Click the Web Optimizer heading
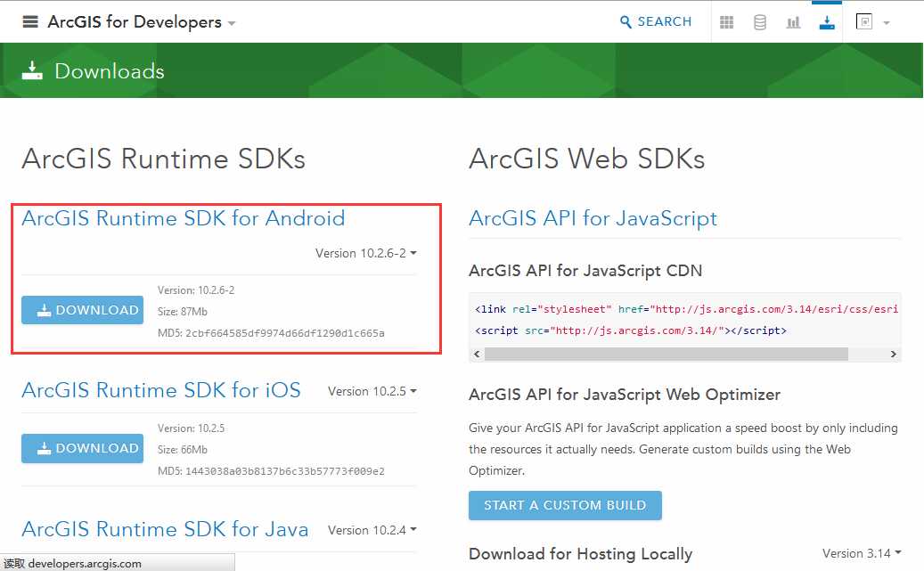This screenshot has width=924, height=571. pos(625,395)
